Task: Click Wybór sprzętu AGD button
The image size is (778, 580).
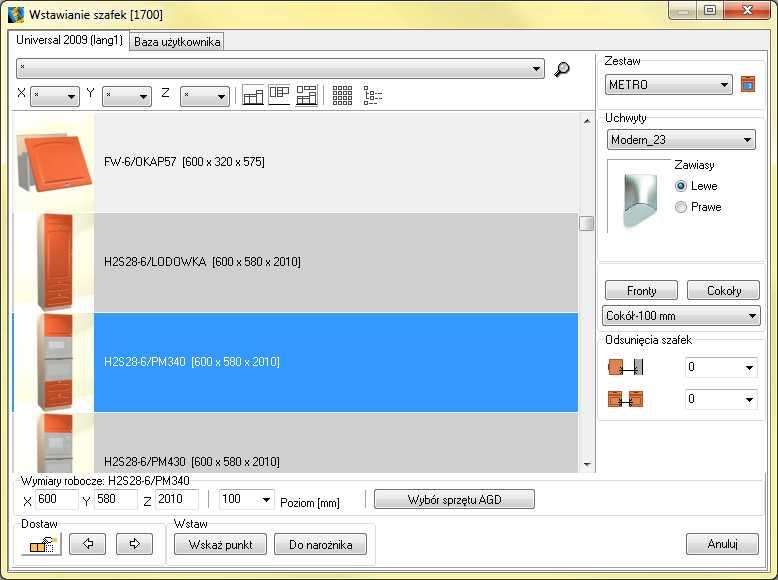Action: [454, 499]
